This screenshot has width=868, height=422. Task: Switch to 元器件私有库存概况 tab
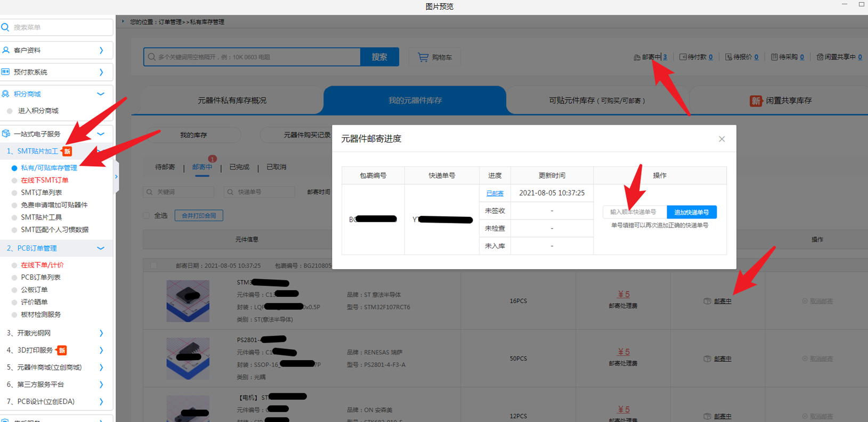[x=232, y=100]
